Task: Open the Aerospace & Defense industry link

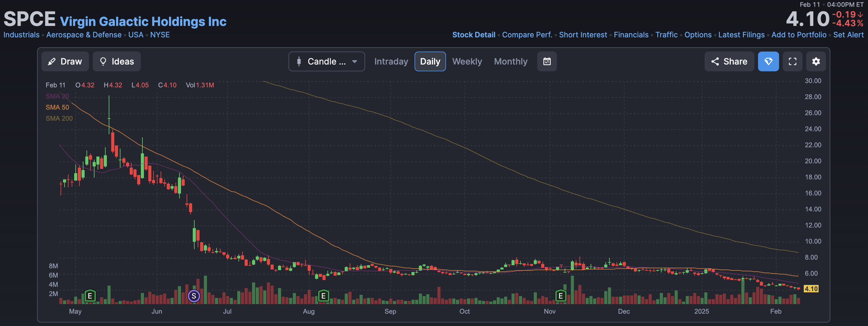Action: pos(84,35)
